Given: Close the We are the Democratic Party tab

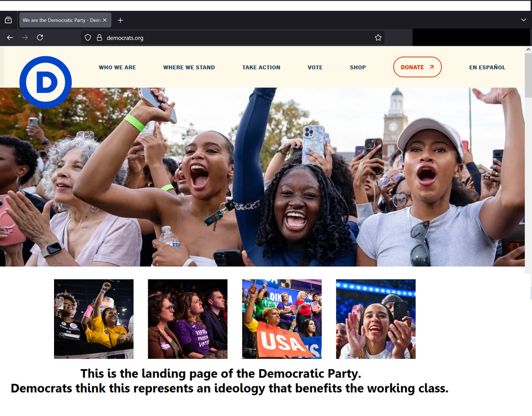Looking at the screenshot, I should [x=105, y=20].
